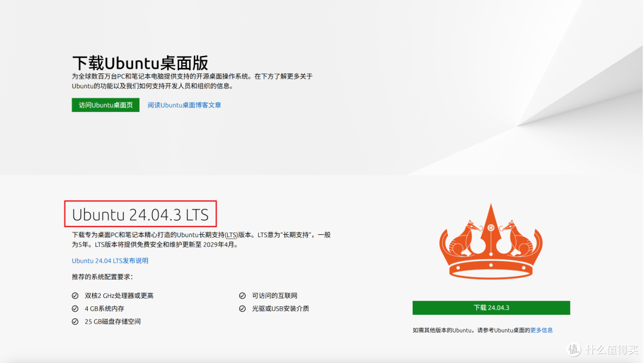The height and width of the screenshot is (363, 644).
Task: Click the 推荐的系统配置要求 label
Action: (103, 277)
